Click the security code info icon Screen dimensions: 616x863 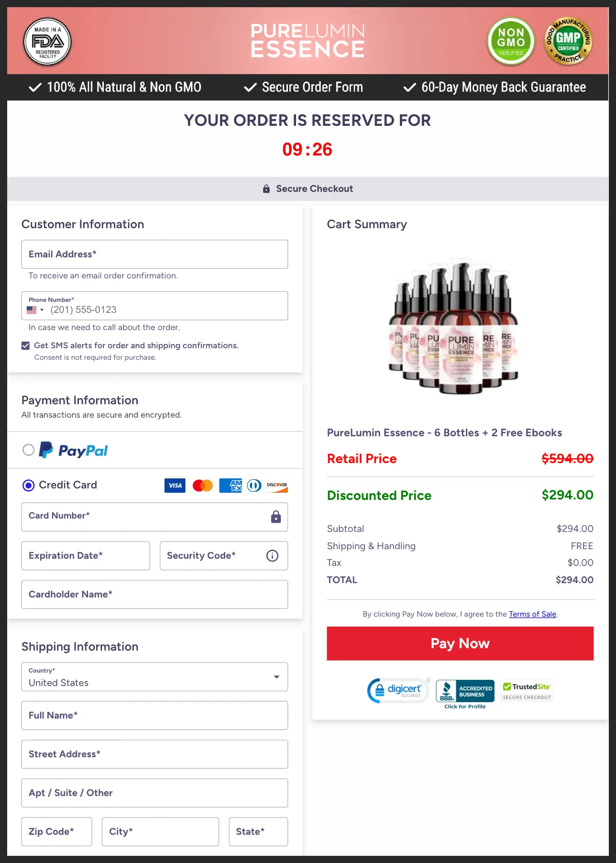(x=272, y=555)
